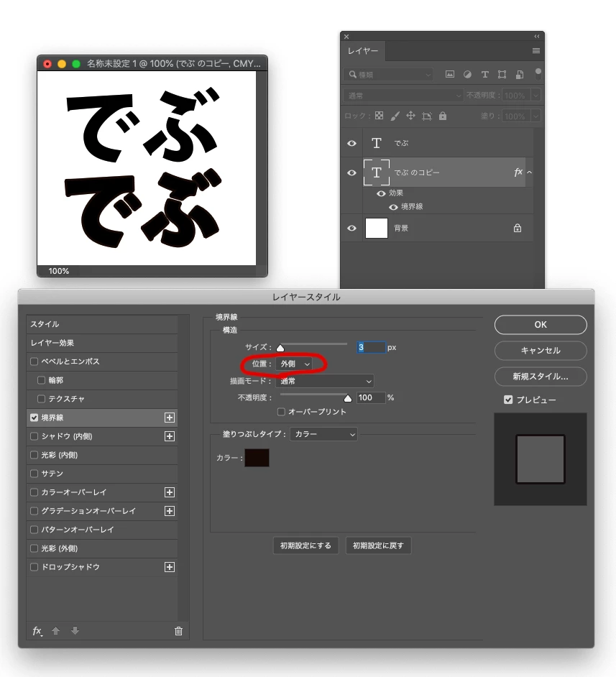This screenshot has height=677, width=616.
Task: Select レイヤー効果 in the styles list
Action: point(102,343)
